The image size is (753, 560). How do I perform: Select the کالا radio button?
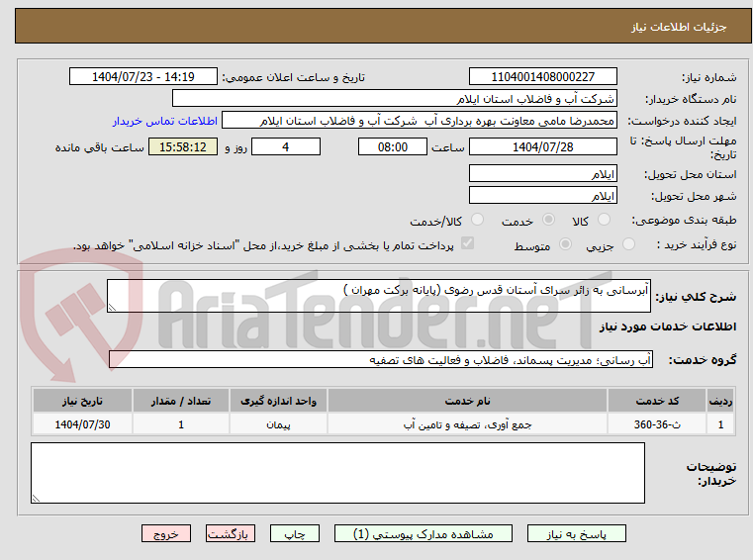click(x=604, y=220)
